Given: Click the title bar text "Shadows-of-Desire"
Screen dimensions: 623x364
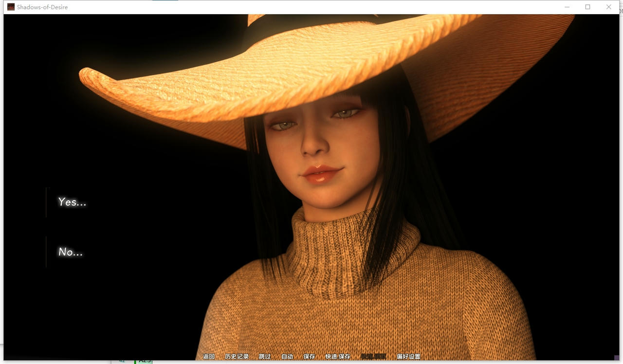Looking at the screenshot, I should click(42, 7).
